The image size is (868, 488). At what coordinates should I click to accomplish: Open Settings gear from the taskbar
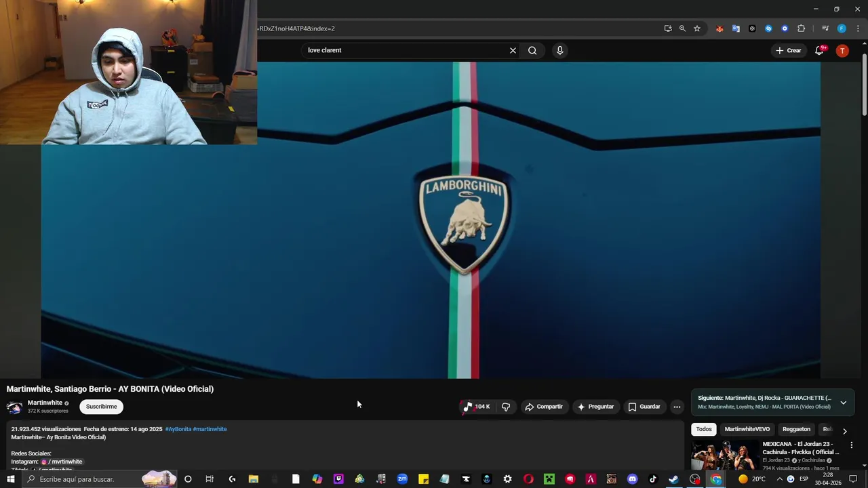click(x=507, y=479)
